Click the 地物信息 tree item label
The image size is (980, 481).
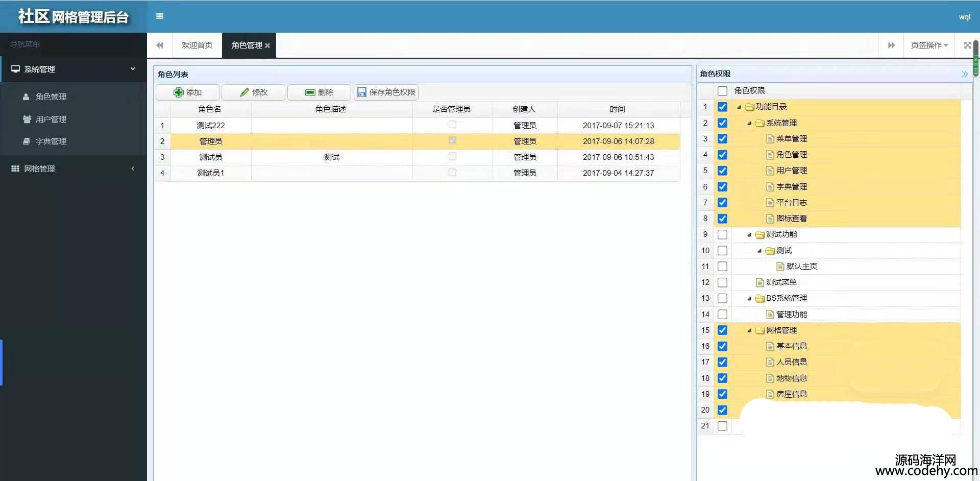(792, 378)
